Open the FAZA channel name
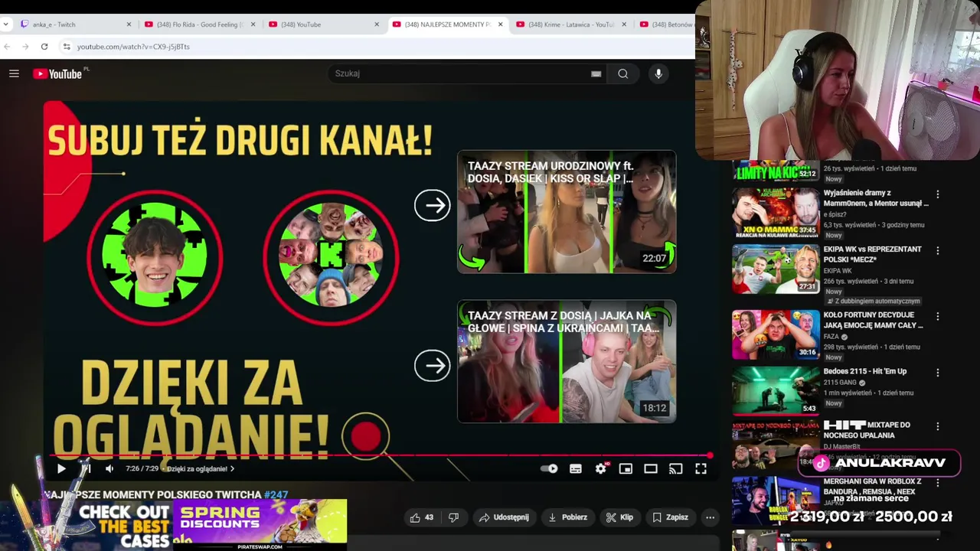 (x=831, y=337)
